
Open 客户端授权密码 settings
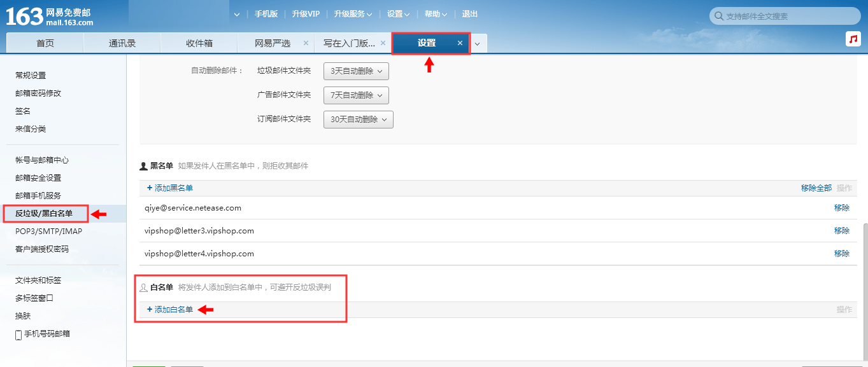[42, 249]
